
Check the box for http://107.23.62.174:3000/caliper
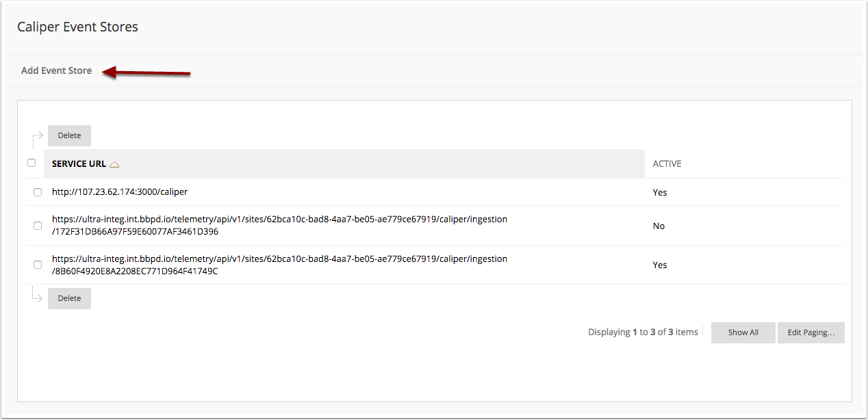(x=38, y=192)
